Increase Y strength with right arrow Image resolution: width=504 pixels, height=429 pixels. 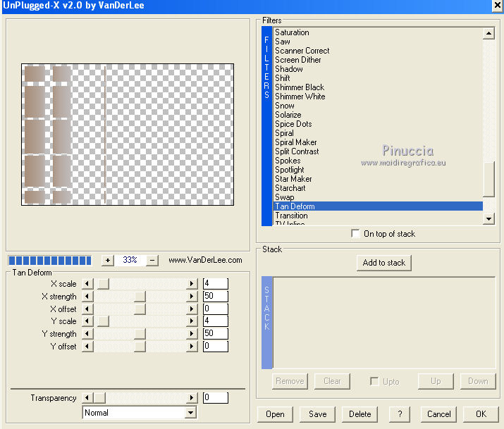pyautogui.click(x=192, y=334)
